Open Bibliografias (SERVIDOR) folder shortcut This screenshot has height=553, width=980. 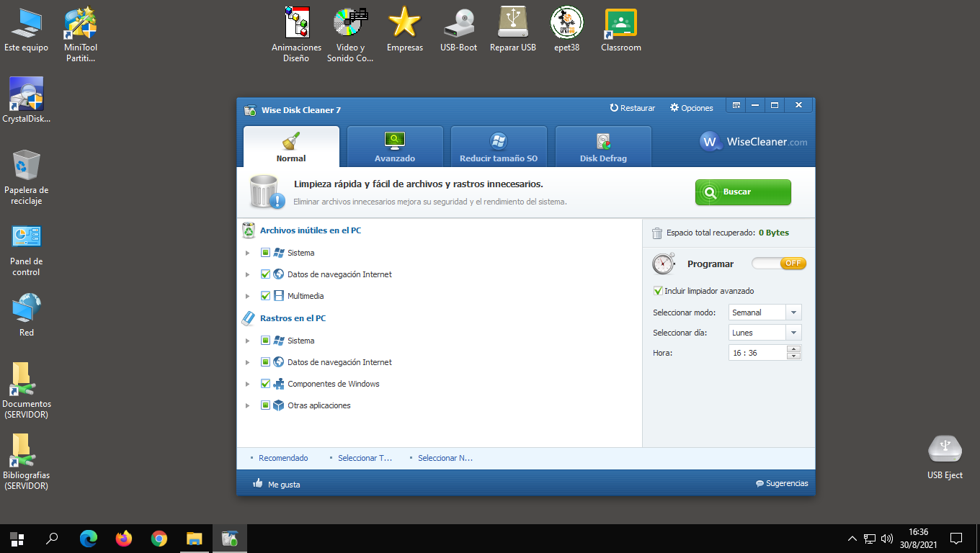coord(27,462)
